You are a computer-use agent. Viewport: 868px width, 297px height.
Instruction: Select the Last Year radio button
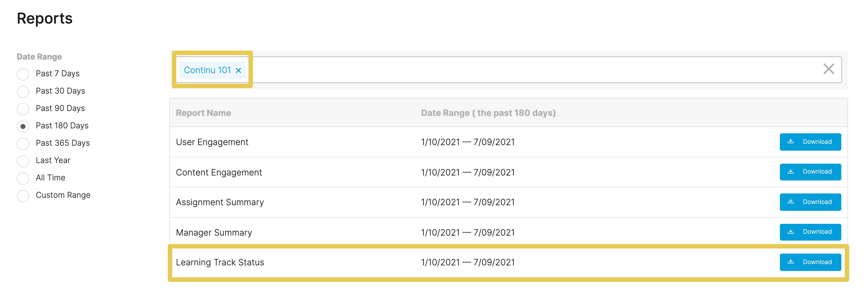(x=23, y=161)
